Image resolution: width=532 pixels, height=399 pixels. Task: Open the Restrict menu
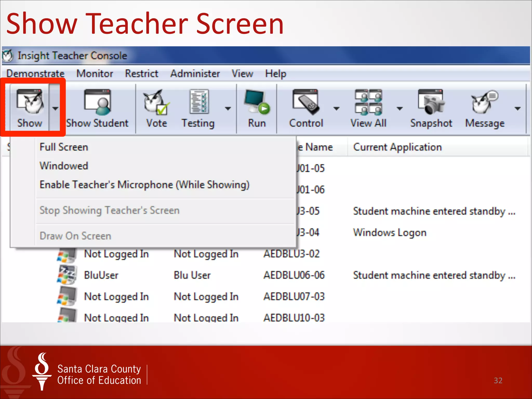point(142,74)
